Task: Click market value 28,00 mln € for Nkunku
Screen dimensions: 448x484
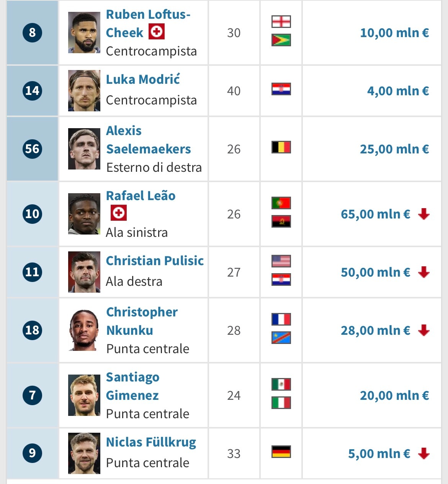Action: tap(375, 330)
